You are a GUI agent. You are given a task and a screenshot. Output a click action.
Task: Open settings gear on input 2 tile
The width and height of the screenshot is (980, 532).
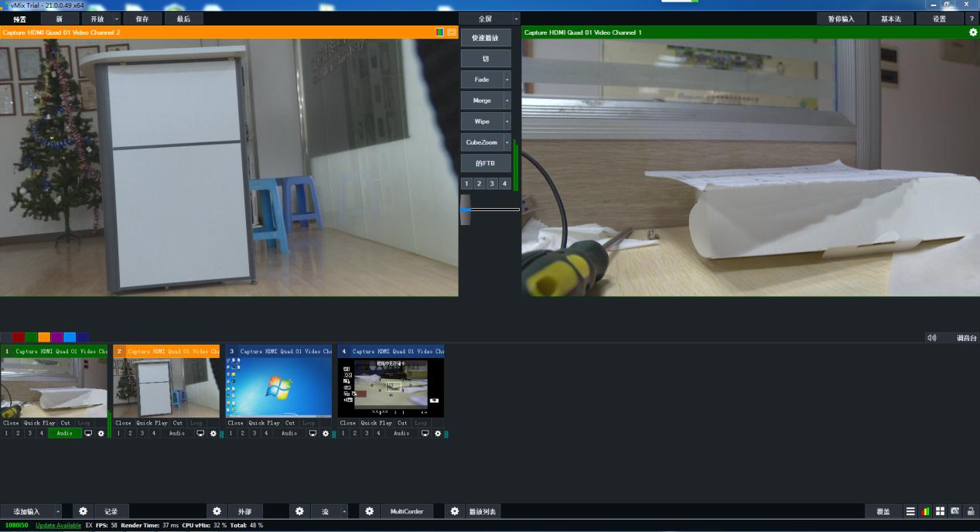coord(213,434)
